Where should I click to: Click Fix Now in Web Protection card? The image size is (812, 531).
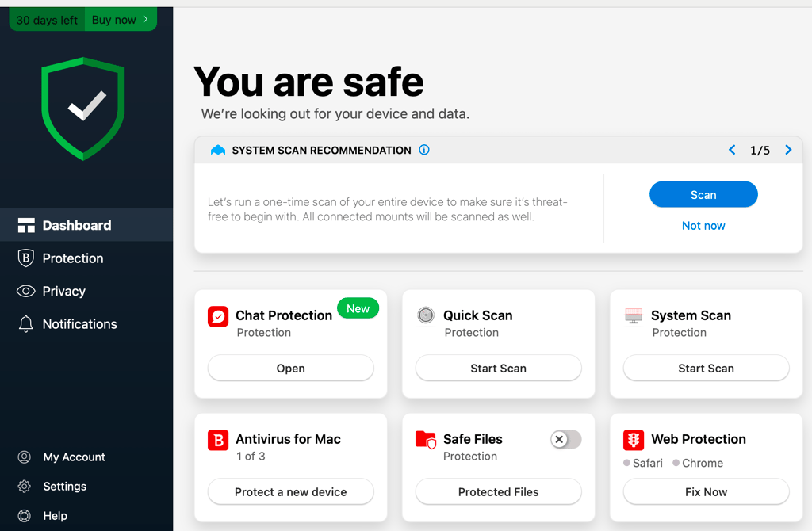[x=706, y=491]
